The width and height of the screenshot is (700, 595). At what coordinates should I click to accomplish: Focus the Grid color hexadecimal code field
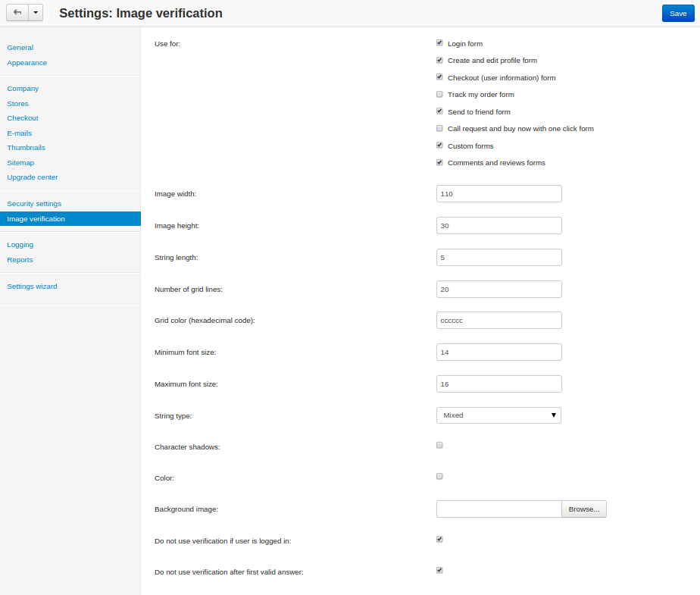[499, 321]
